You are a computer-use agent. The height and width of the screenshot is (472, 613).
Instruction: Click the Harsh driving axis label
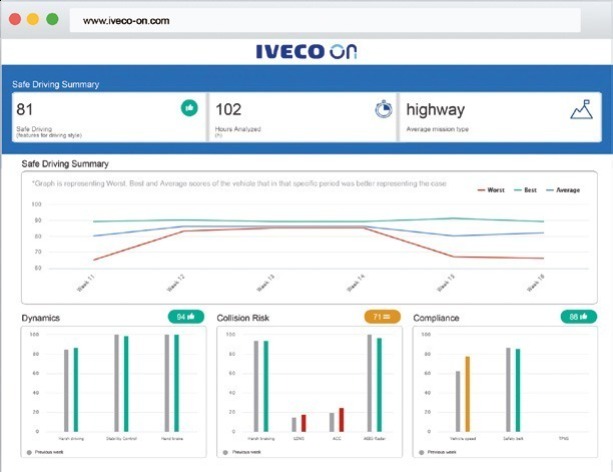[x=71, y=439]
